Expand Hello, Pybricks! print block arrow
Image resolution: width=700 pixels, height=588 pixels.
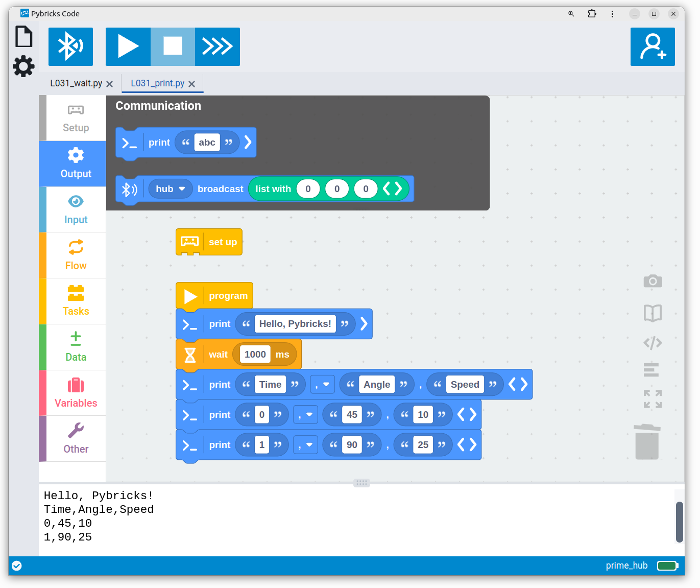coord(364,323)
